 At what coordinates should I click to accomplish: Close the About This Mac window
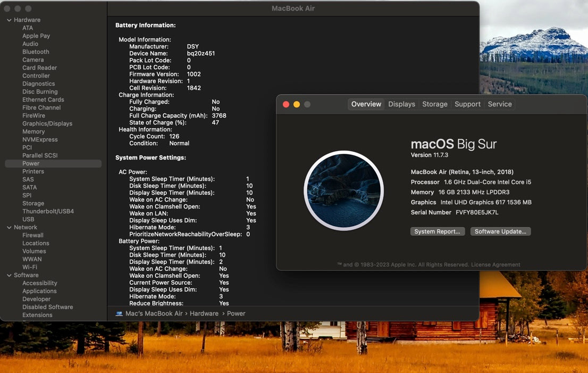click(286, 104)
